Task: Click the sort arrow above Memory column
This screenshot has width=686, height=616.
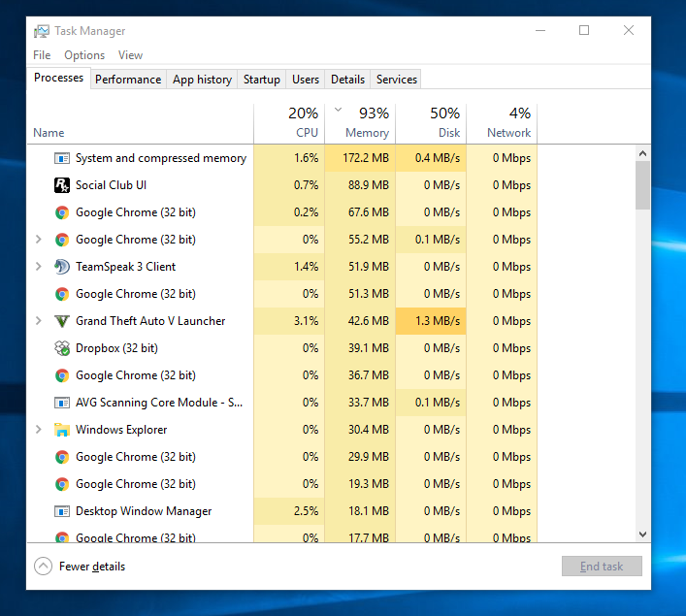Action: (x=338, y=110)
